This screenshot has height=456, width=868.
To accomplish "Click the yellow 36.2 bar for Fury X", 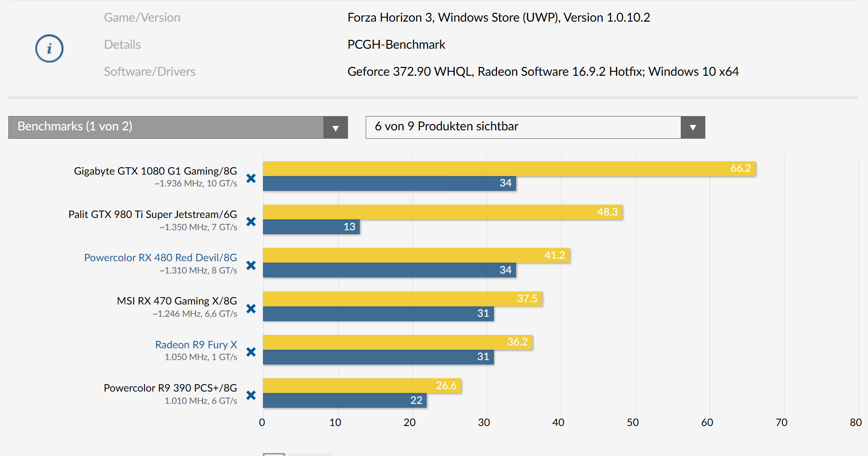I will [x=397, y=342].
